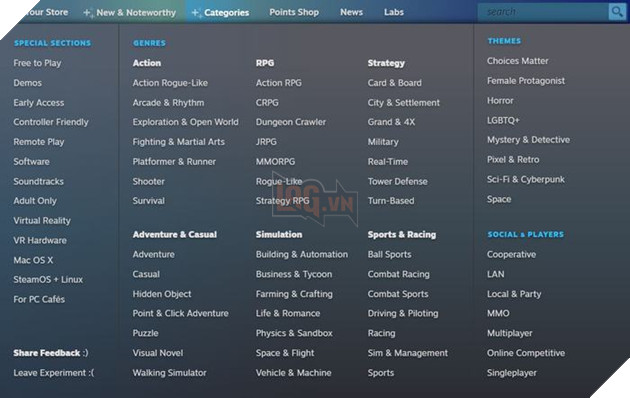630x398 pixels.
Task: Browse Building & Automation games
Action: [x=302, y=254]
